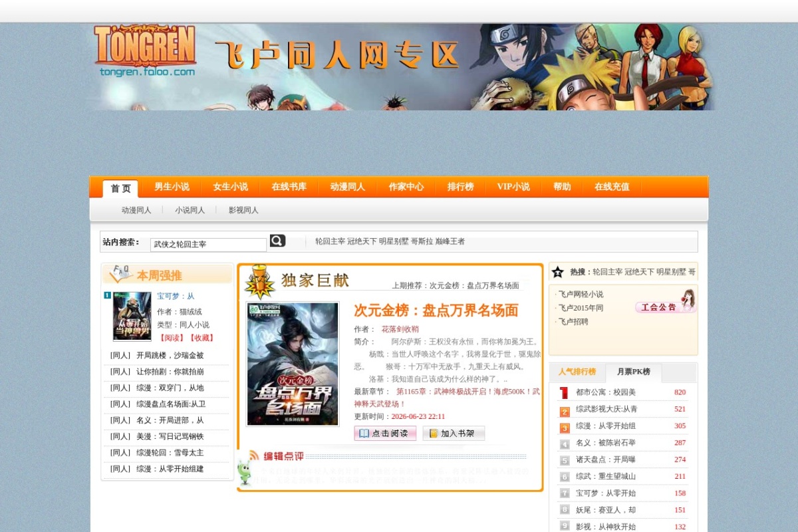This screenshot has width=798, height=532.
Task: Select the 动漫同人 sub-navigation link
Action: pos(136,210)
